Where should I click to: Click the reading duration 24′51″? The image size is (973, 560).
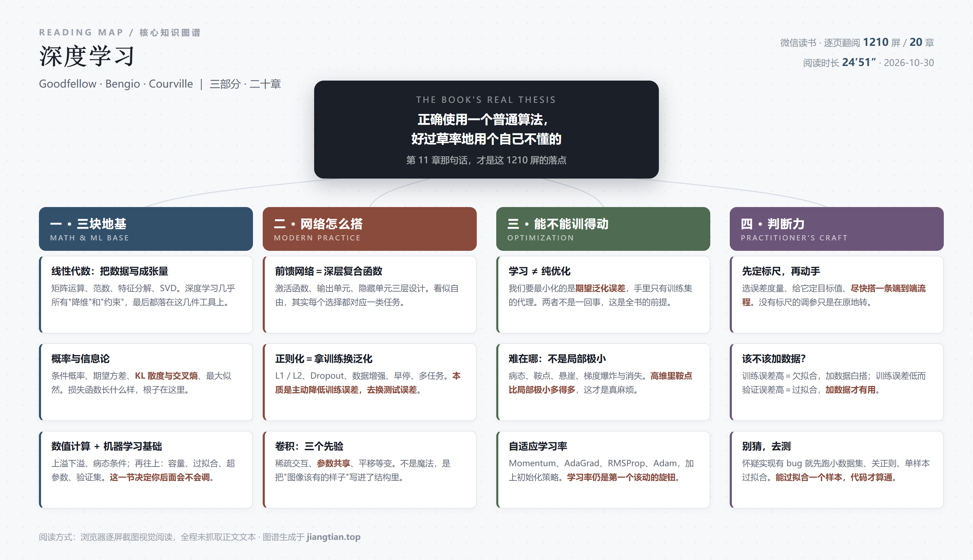click(859, 62)
